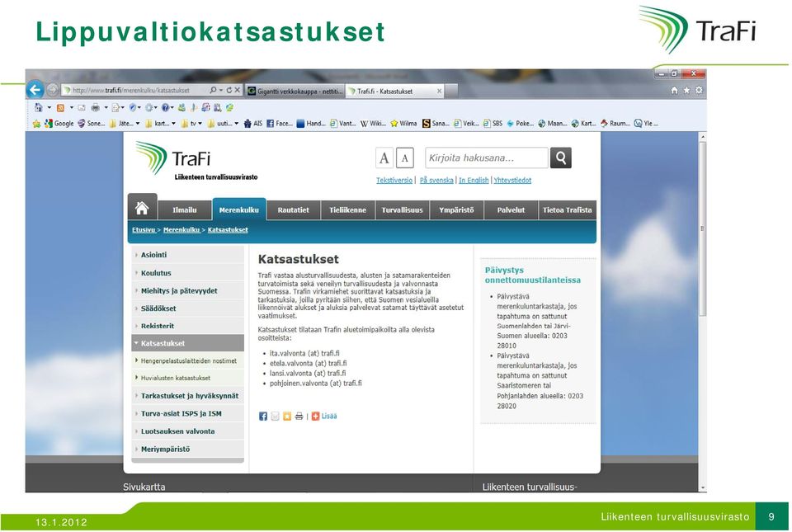Add to favorites bar star icon

click(x=36, y=123)
